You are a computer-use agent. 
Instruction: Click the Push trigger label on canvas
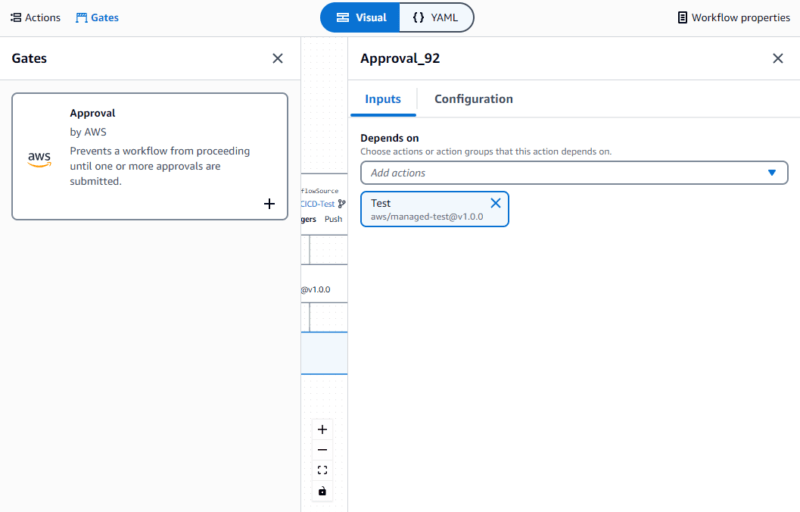(333, 219)
